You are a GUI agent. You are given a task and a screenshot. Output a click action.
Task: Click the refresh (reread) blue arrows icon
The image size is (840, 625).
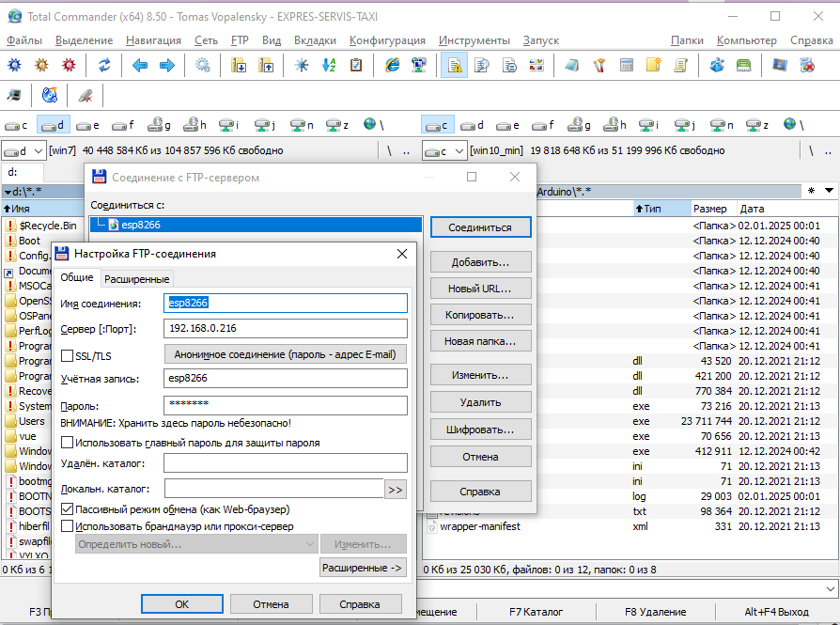click(x=104, y=65)
